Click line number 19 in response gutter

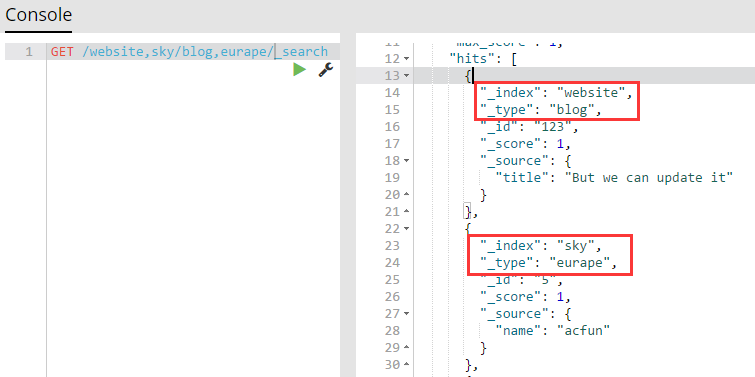click(x=392, y=178)
